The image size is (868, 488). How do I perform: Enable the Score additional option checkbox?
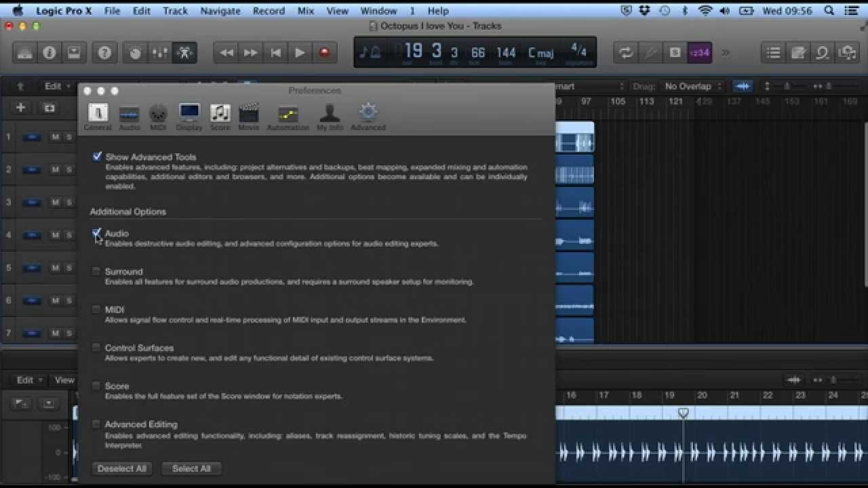(x=96, y=386)
